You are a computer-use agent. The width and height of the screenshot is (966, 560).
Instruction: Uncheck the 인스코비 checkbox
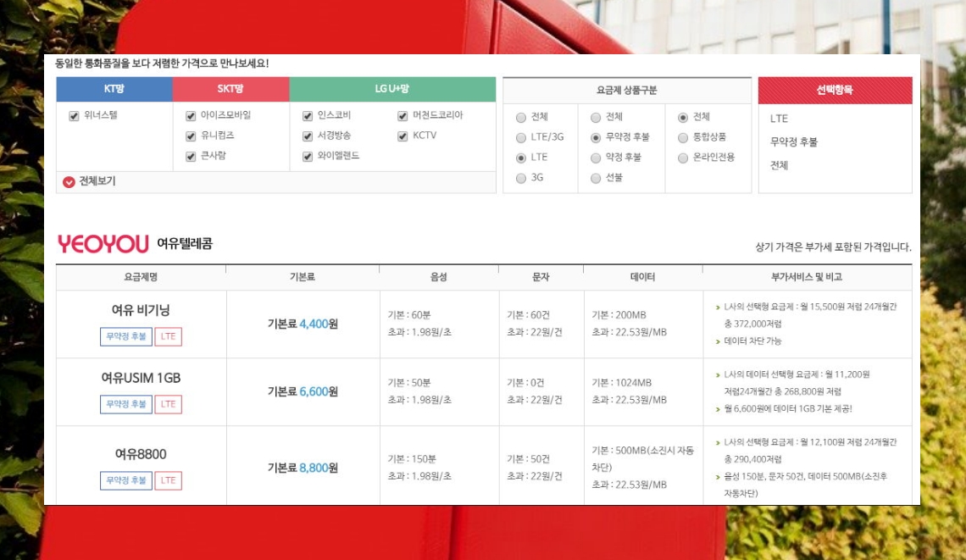pyautogui.click(x=308, y=116)
